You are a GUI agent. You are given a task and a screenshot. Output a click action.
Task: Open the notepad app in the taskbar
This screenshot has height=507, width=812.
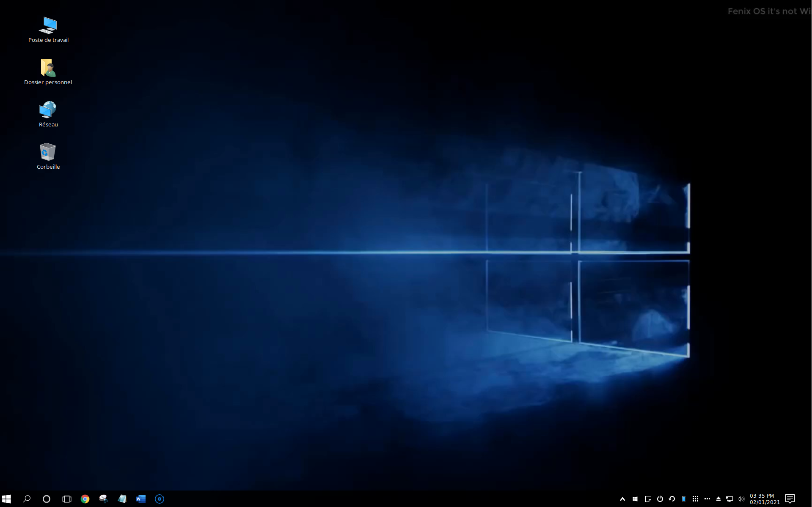click(x=122, y=499)
